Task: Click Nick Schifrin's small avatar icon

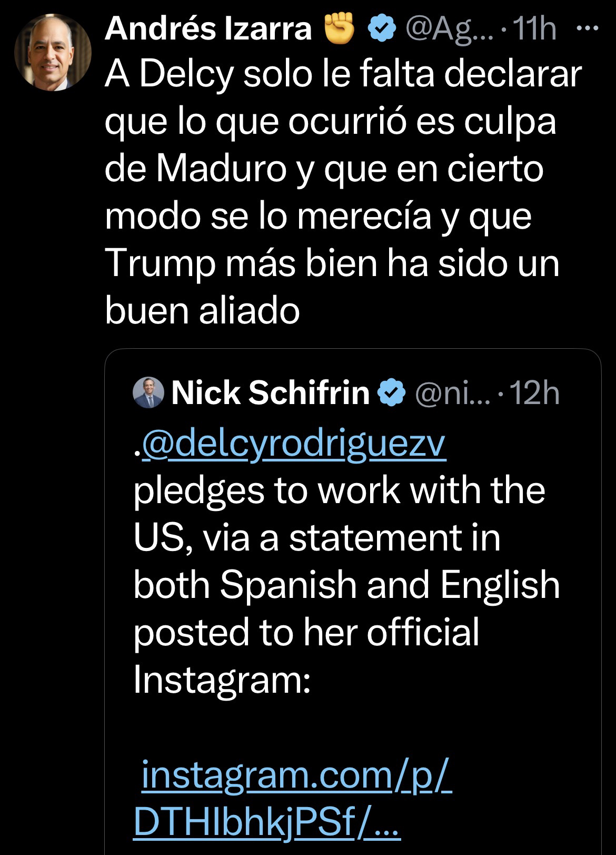Action: [x=149, y=393]
